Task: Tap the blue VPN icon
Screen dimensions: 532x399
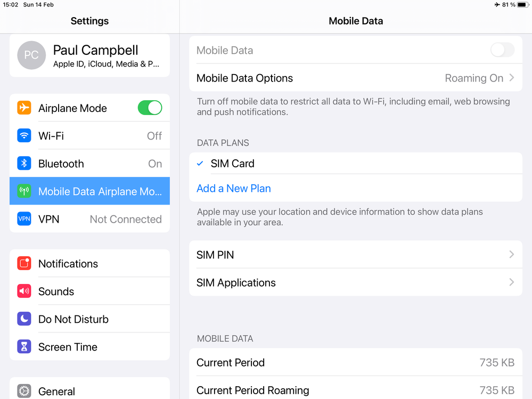Action: [x=24, y=219]
